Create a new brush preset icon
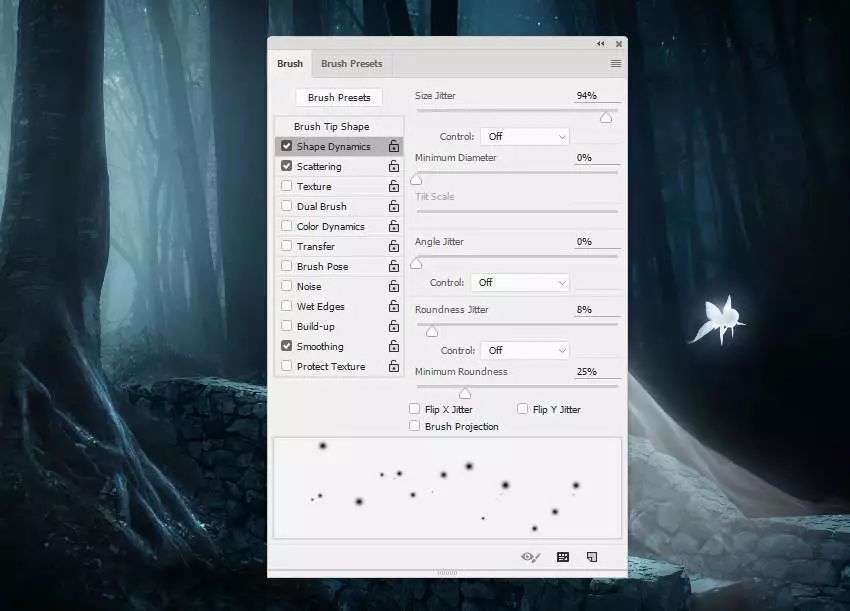 [592, 557]
